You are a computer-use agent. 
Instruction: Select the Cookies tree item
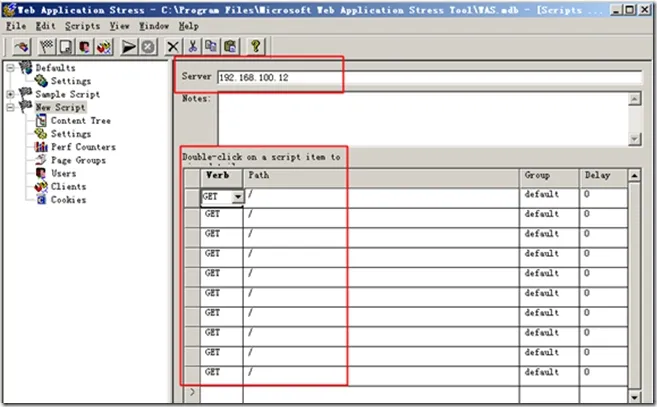coord(68,200)
